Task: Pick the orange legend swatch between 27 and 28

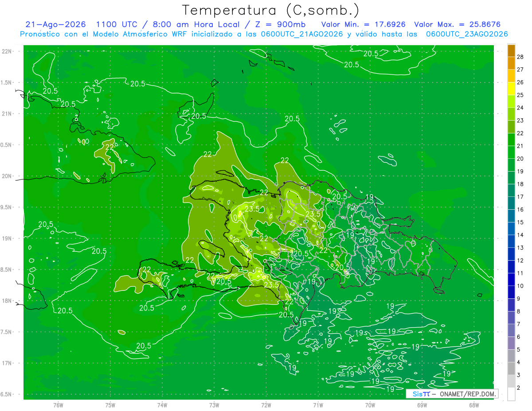Action: [x=511, y=63]
